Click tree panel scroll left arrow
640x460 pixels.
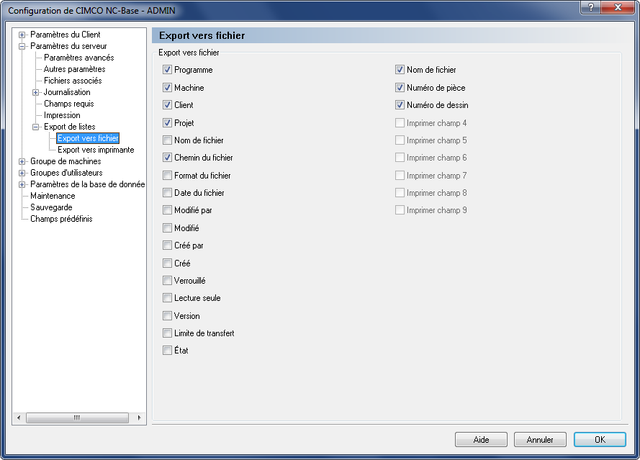pos(19,418)
